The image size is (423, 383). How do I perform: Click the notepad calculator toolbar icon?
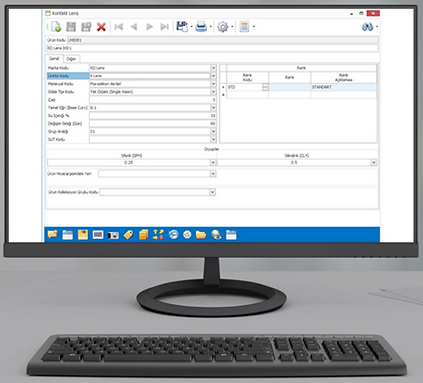[244, 27]
